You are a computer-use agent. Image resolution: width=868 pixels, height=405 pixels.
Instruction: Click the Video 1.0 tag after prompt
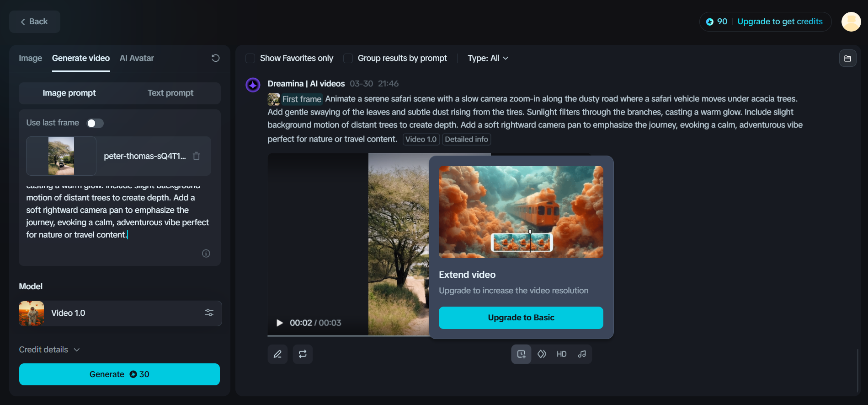point(421,140)
